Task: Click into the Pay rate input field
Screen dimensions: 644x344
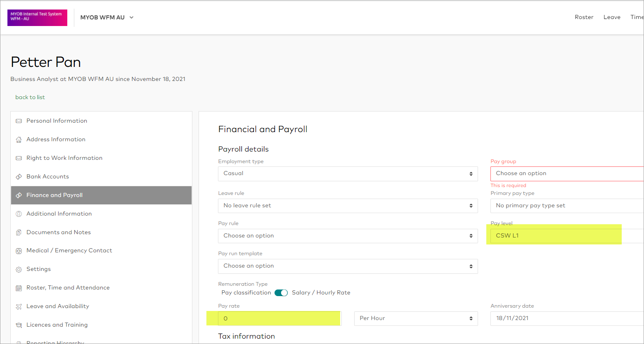Action: 279,318
